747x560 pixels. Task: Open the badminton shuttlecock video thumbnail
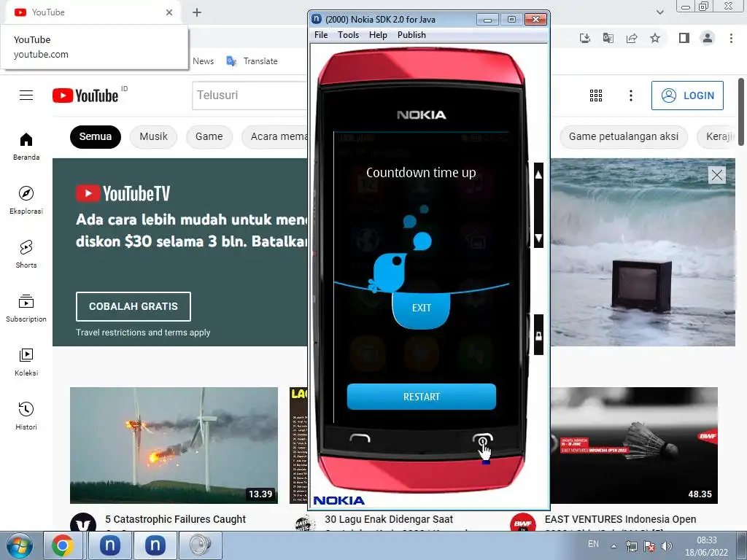(x=634, y=446)
